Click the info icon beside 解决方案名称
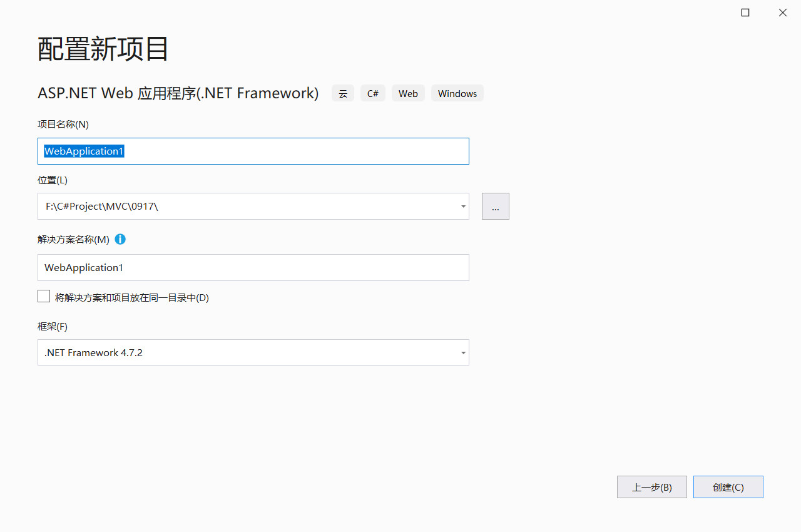Viewport: 801px width, 532px height. 120,239
